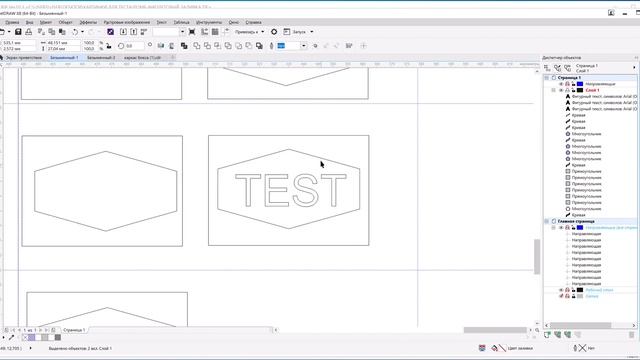Open the Эффекты menu
This screenshot has width=640, height=360.
88,22
